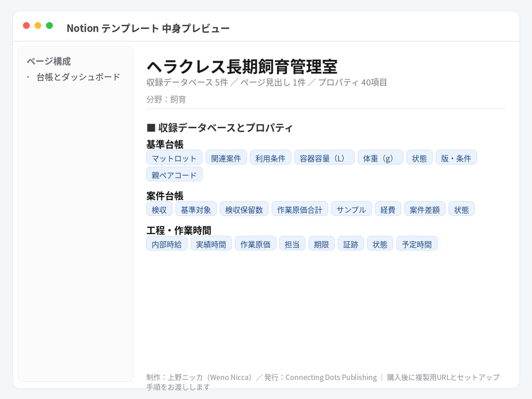Click the 分野：飼育 category line

point(166,99)
